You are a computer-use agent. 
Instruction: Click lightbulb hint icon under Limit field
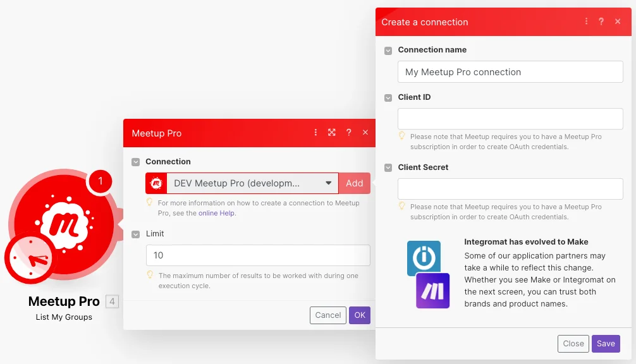tap(150, 275)
